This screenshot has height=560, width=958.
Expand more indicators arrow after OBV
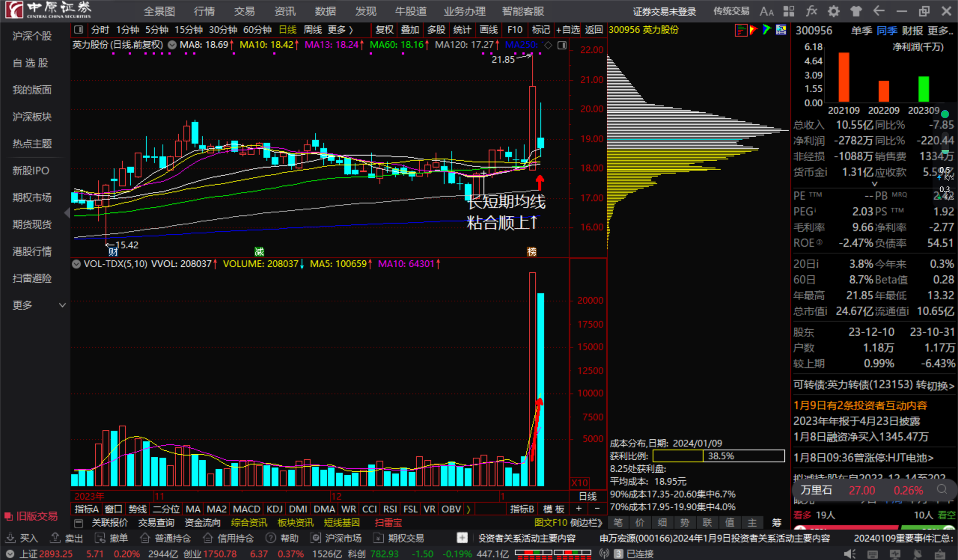click(x=468, y=509)
